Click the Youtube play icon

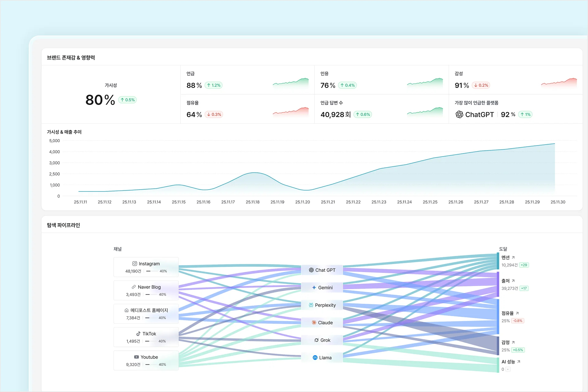136,357
